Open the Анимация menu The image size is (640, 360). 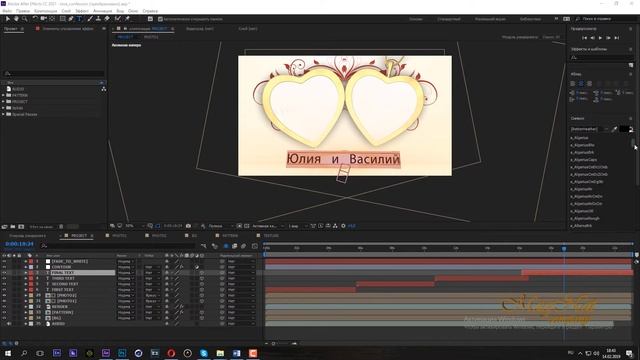[102, 11]
